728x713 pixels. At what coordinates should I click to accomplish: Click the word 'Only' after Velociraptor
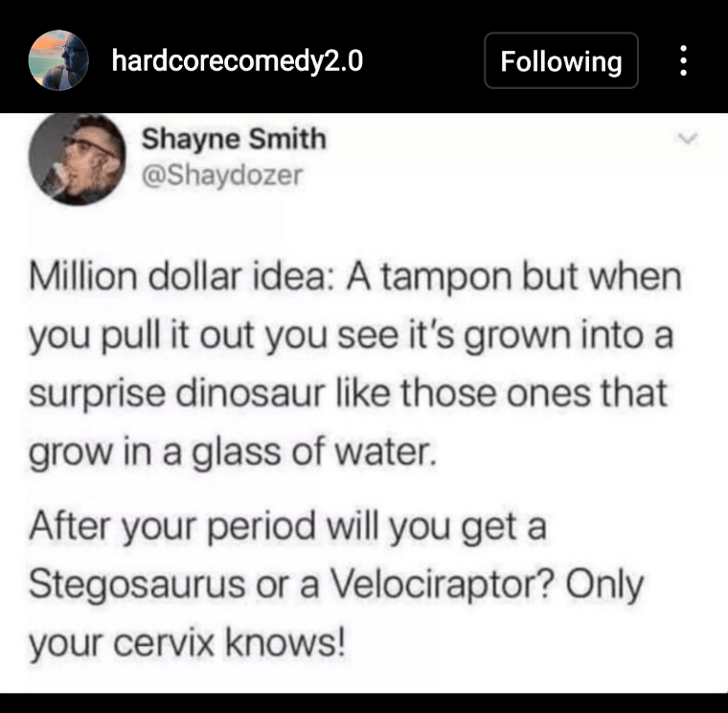604,586
